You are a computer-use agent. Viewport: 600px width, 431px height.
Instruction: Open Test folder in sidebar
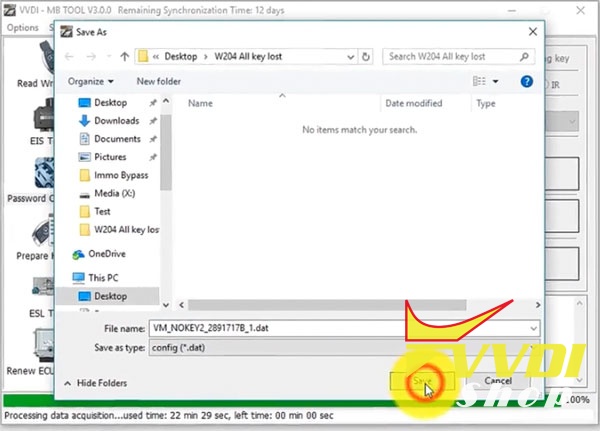click(x=102, y=211)
